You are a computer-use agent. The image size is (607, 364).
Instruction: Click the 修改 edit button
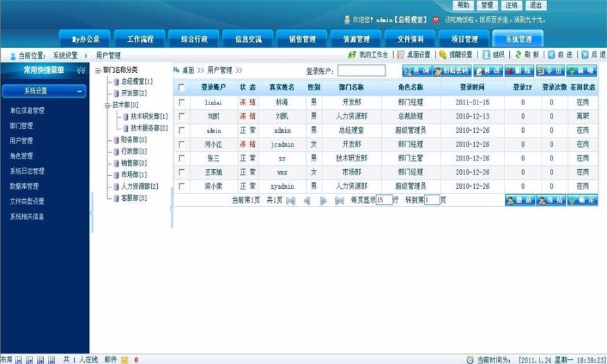[488, 71]
